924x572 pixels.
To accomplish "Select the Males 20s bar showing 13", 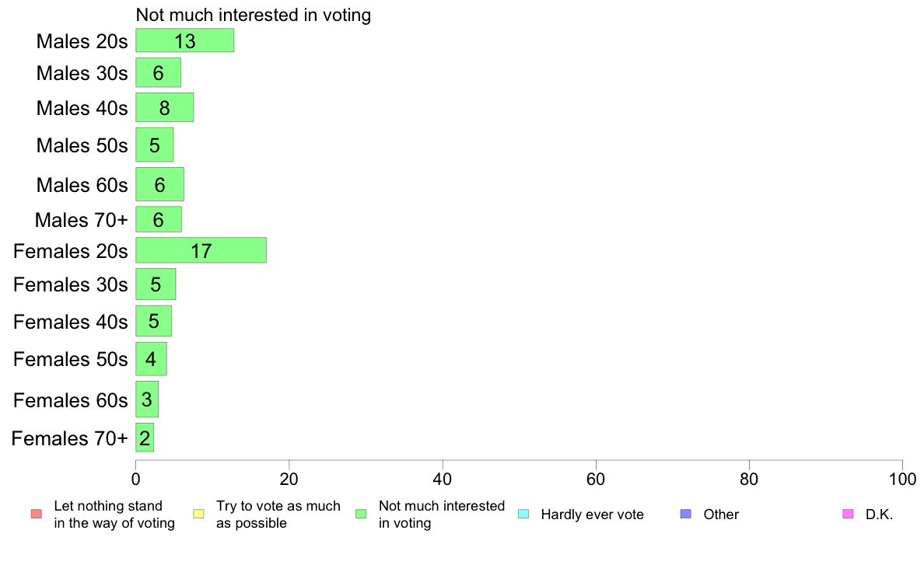I will pos(185,40).
